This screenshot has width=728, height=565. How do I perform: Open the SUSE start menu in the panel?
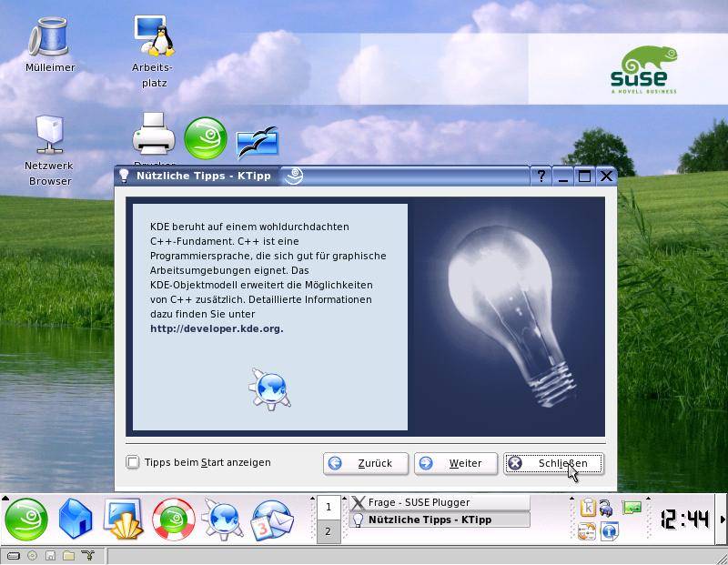[26, 519]
